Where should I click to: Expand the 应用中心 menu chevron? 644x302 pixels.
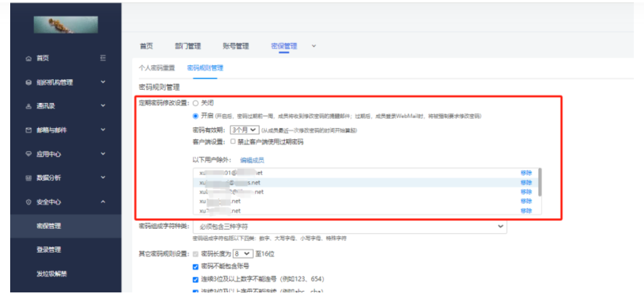tap(103, 154)
